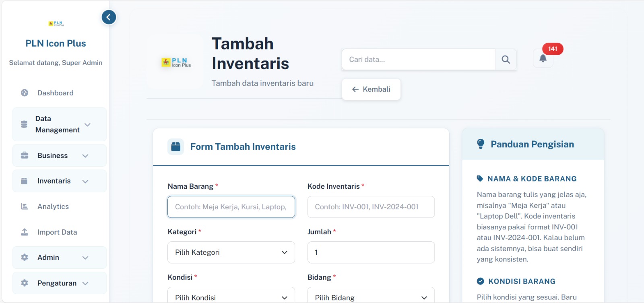Open the Pilih Kondisi dropdown
This screenshot has height=303, width=644.
pyautogui.click(x=231, y=297)
